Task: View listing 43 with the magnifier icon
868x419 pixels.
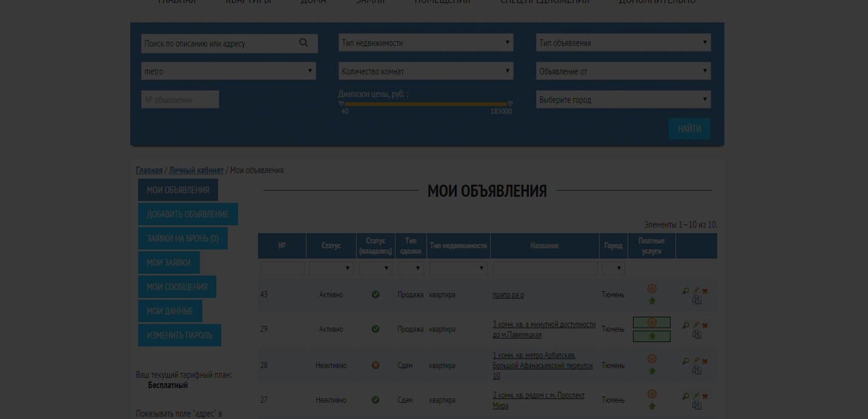Action: click(686, 291)
